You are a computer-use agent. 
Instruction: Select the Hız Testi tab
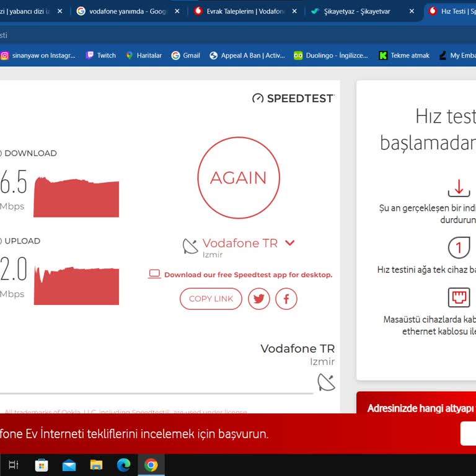click(451, 11)
